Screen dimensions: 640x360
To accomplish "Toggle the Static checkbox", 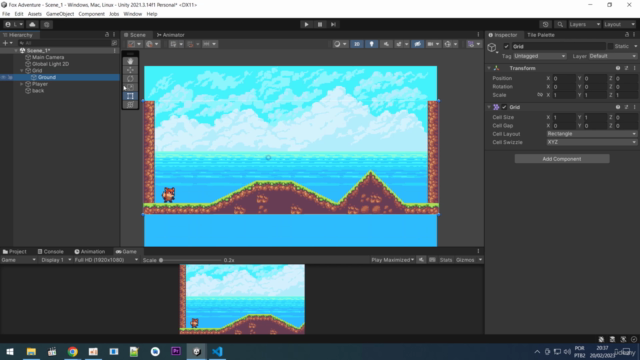I will (610, 47).
